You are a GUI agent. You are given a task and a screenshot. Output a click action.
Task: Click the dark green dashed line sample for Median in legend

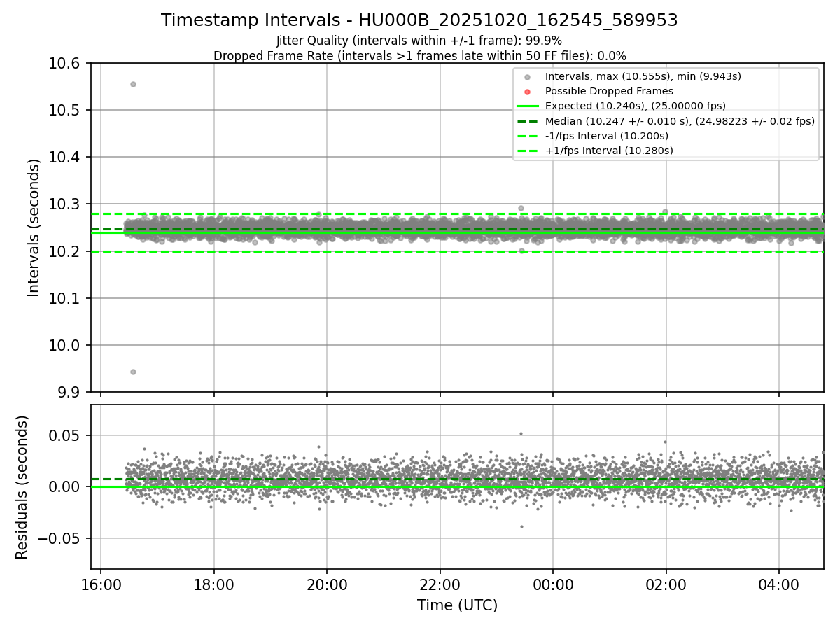528,121
